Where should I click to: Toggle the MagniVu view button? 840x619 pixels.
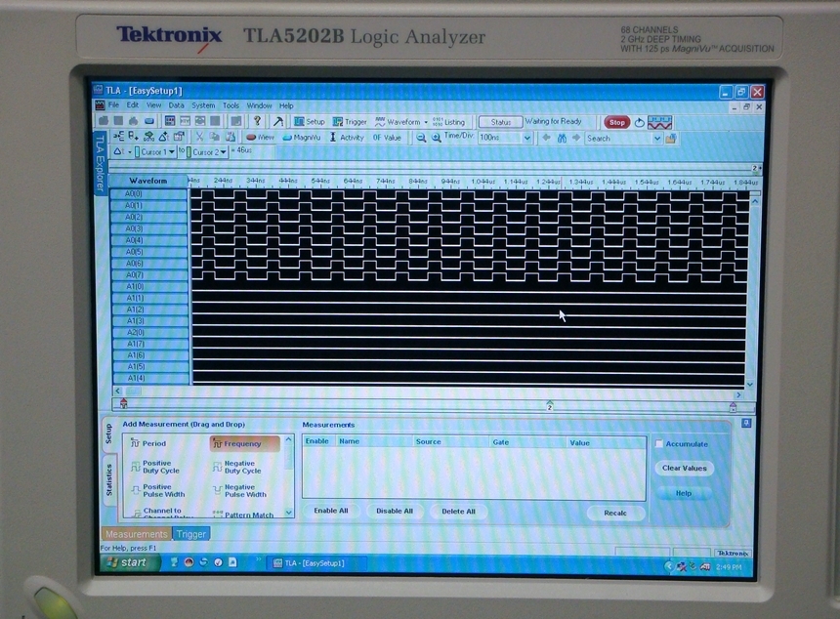pyautogui.click(x=302, y=137)
